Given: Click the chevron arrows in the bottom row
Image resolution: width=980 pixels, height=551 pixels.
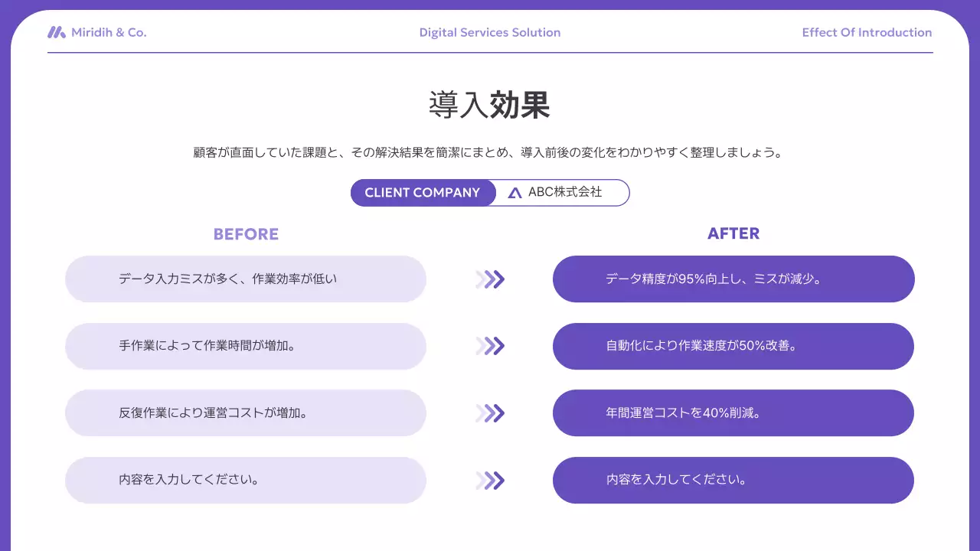Looking at the screenshot, I should [490, 480].
